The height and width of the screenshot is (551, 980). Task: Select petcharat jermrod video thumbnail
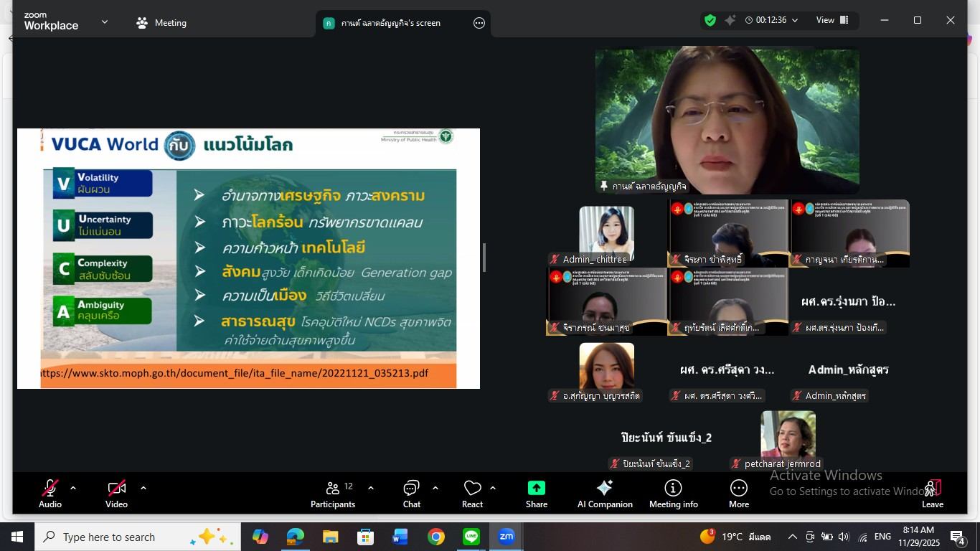[788, 435]
